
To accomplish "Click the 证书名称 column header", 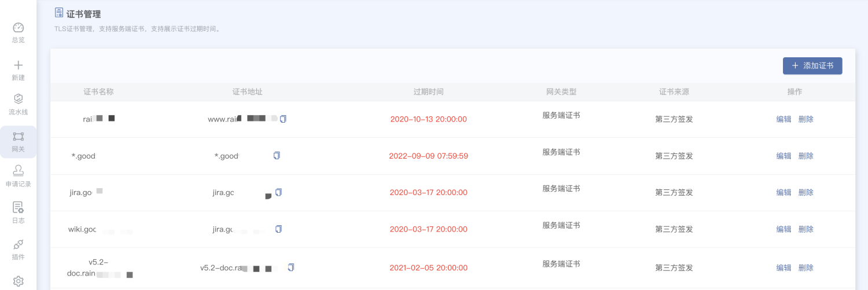I will pos(98,92).
